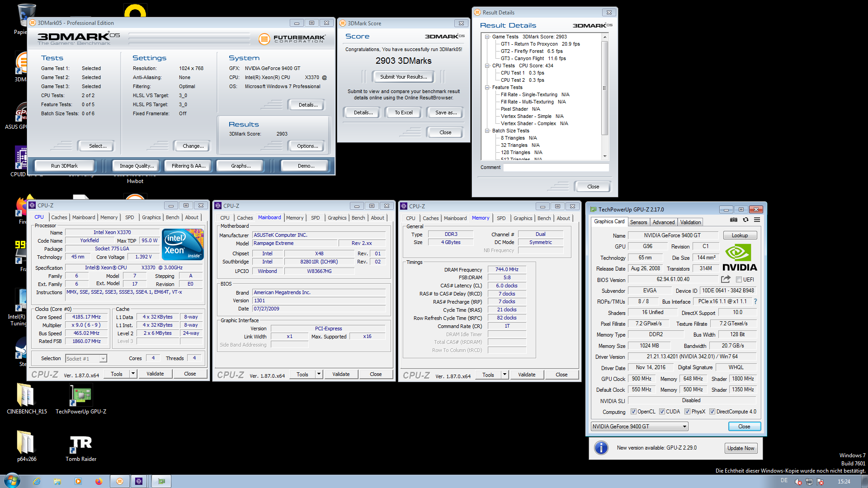Image resolution: width=868 pixels, height=488 pixels.
Task: Open TechPowerUp GPU-Z desktop shortcut
Action: click(81, 399)
